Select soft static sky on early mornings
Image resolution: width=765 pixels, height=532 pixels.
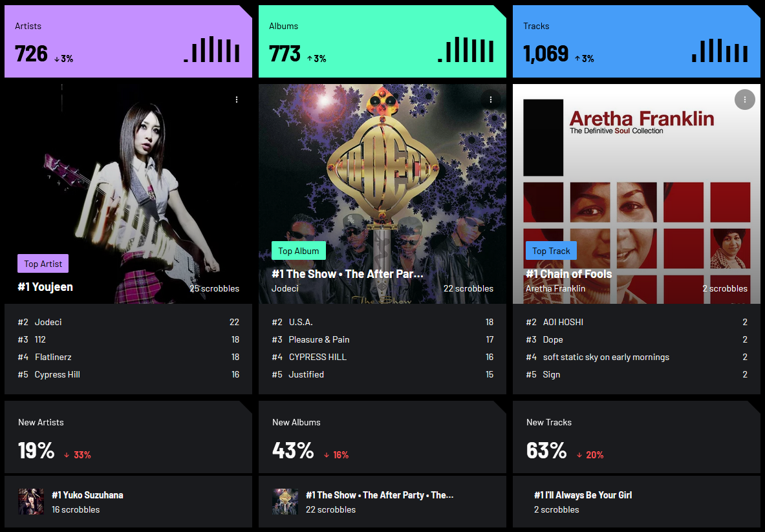(x=606, y=357)
